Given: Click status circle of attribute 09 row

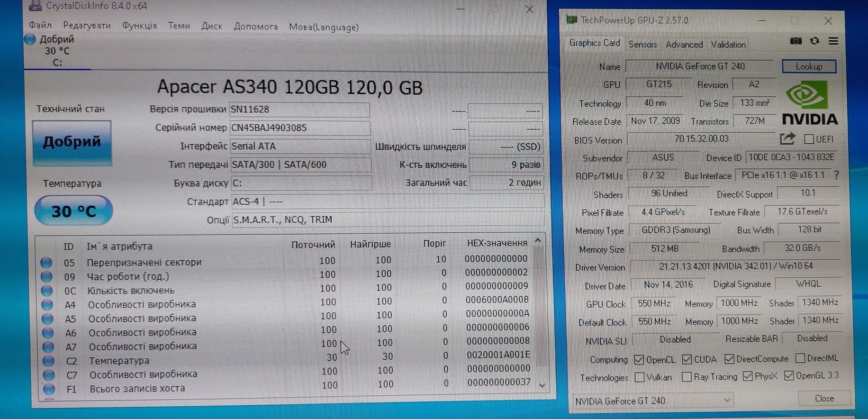Looking at the screenshot, I should [x=46, y=276].
